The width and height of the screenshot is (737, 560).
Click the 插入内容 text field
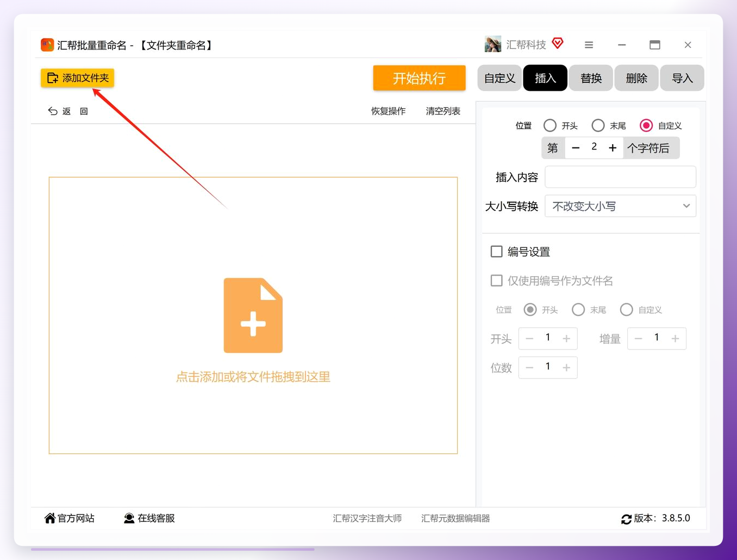click(620, 177)
